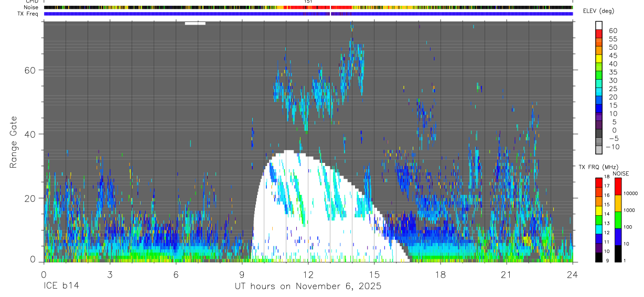Pick the blue NOISE segment between 10 and 100

618,237
